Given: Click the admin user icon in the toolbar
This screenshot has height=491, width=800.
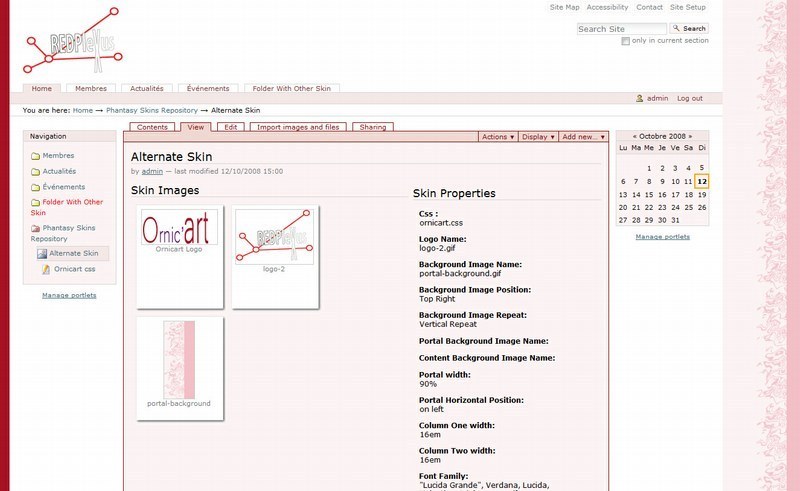Looking at the screenshot, I should coord(640,98).
